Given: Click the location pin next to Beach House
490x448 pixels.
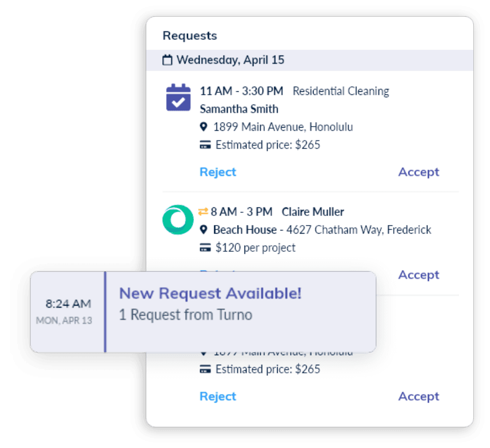Looking at the screenshot, I should [x=204, y=230].
